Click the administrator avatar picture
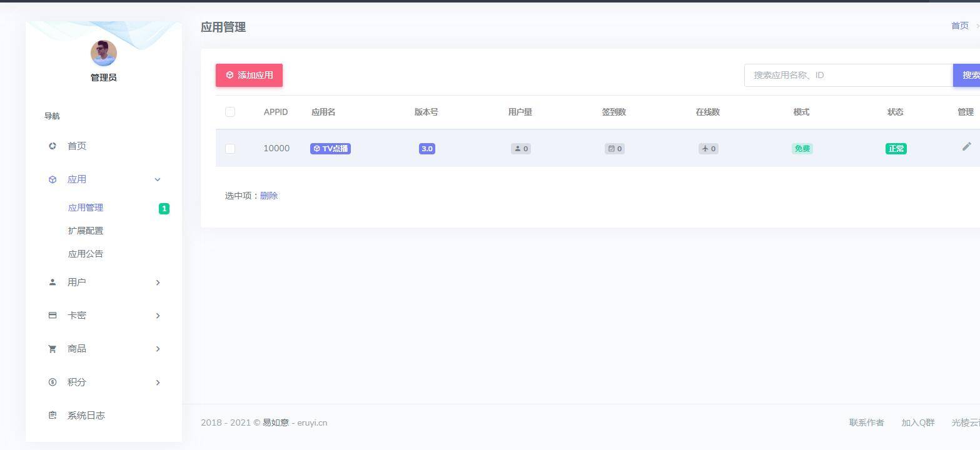 click(x=104, y=53)
